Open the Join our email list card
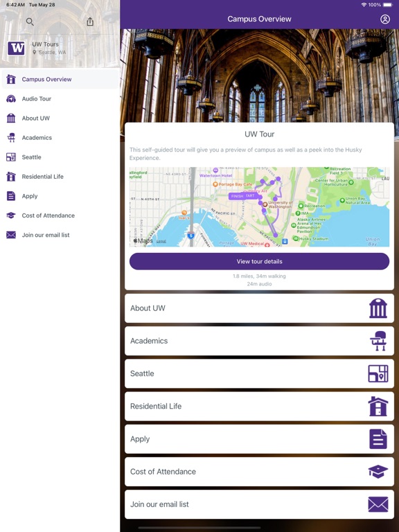The width and height of the screenshot is (399, 532). pos(259,504)
